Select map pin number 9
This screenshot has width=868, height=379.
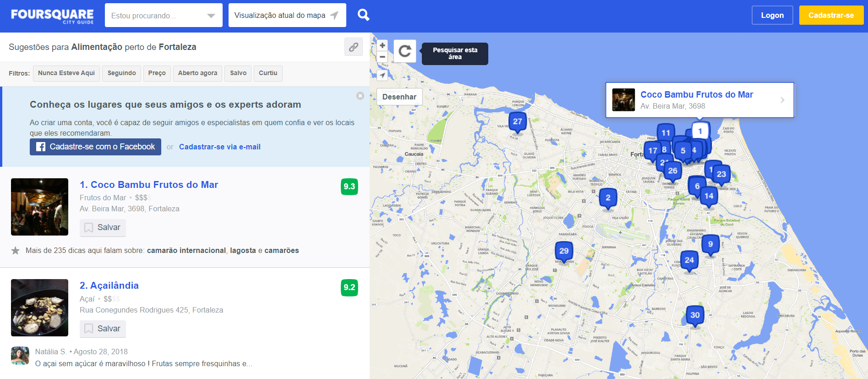click(710, 245)
